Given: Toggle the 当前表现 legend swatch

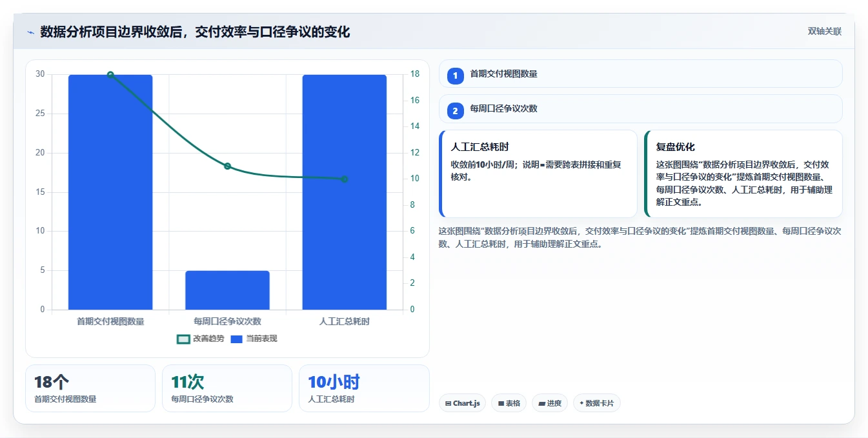Looking at the screenshot, I should pos(236,339).
